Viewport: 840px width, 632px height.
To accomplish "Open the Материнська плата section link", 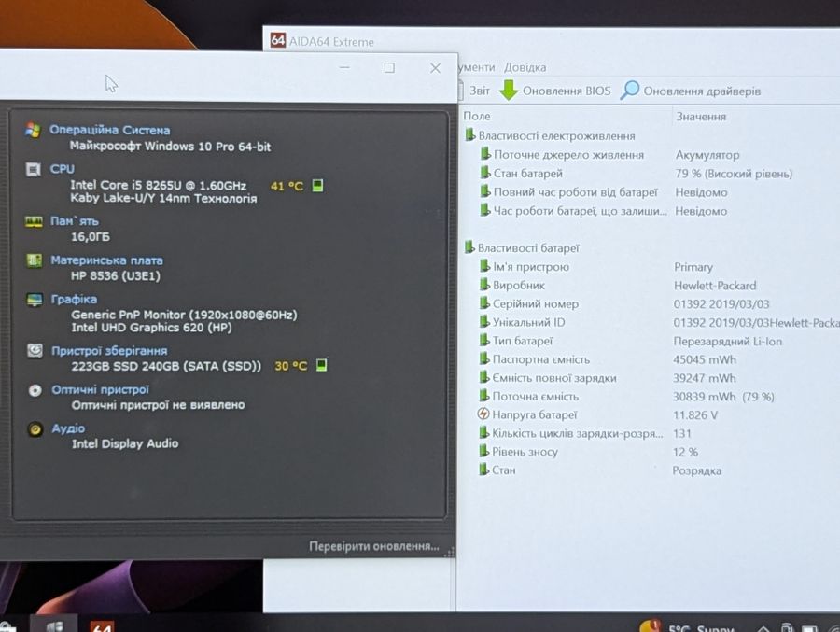I will click(106, 260).
